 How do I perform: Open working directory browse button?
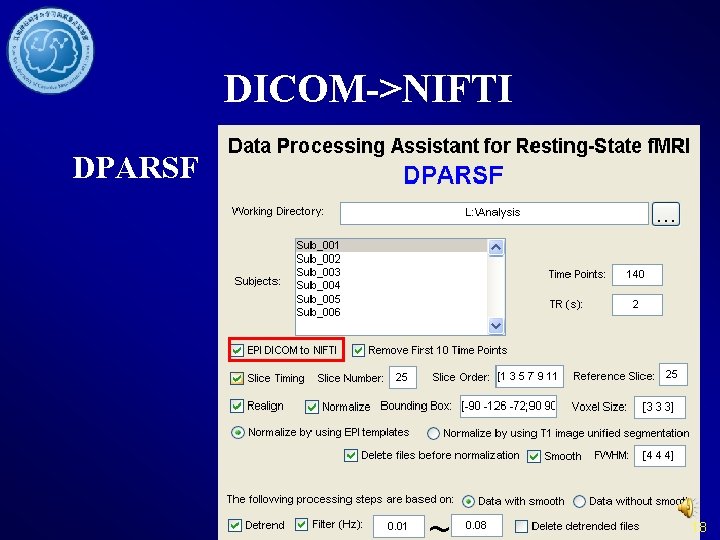(x=666, y=214)
